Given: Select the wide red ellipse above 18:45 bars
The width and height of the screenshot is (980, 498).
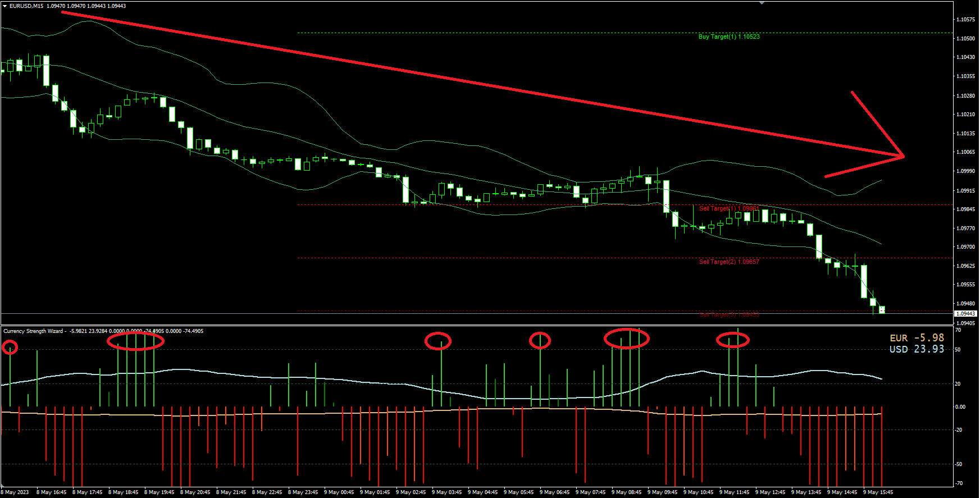Looking at the screenshot, I should pos(136,341).
